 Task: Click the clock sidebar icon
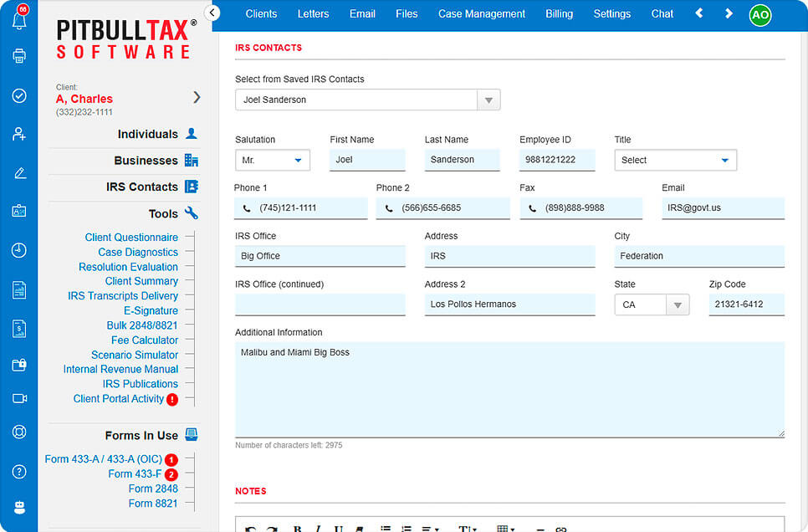point(19,250)
